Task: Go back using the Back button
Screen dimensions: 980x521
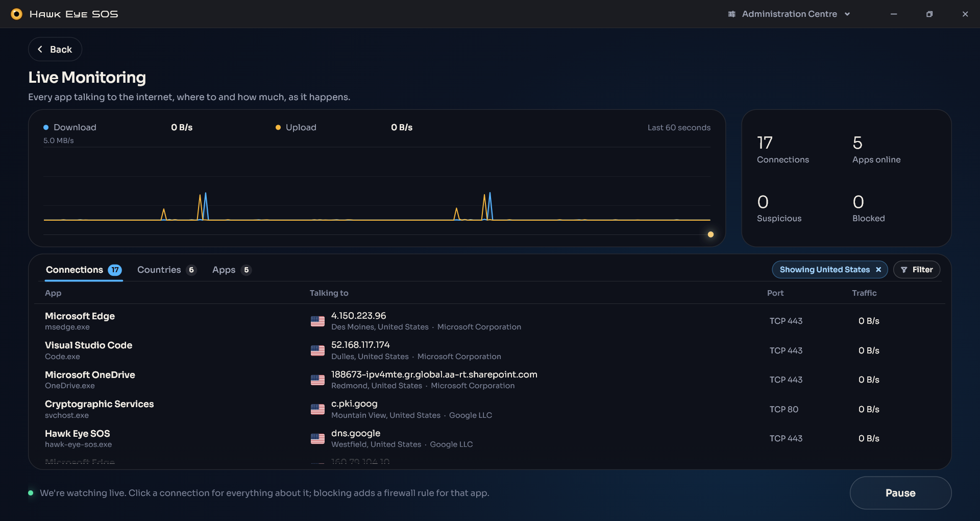Action: tap(55, 50)
